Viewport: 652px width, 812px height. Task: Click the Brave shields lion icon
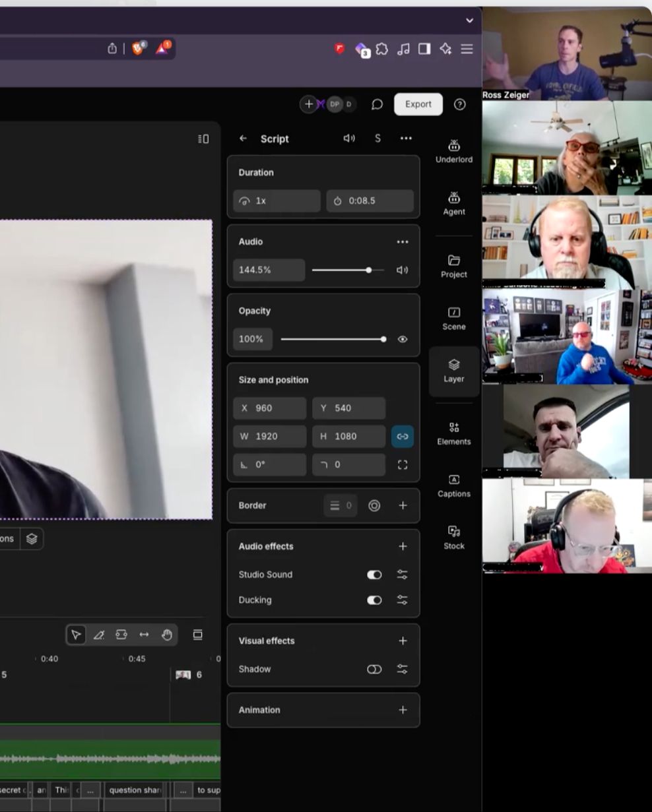(139, 47)
